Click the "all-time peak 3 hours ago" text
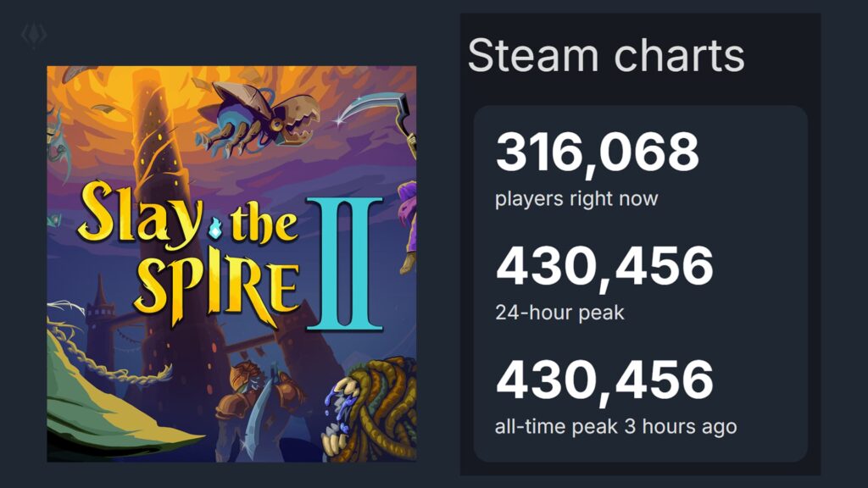This screenshot has width=868, height=488. coord(615,426)
